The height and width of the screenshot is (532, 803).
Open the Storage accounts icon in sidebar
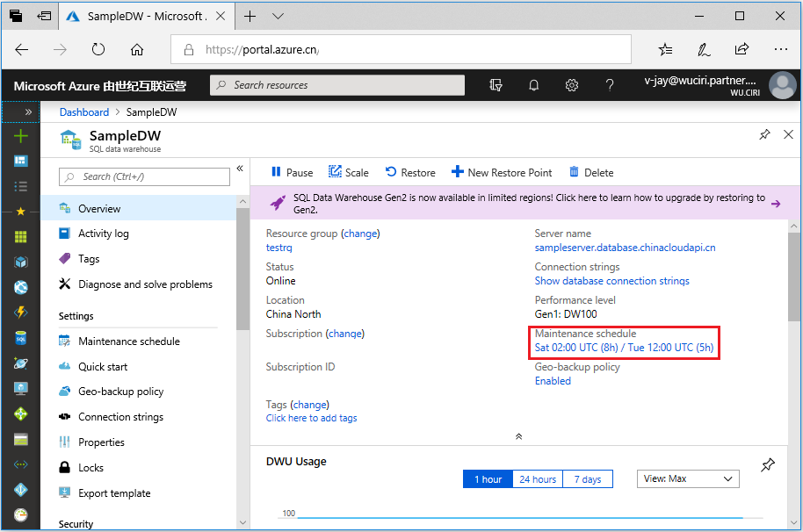20,440
